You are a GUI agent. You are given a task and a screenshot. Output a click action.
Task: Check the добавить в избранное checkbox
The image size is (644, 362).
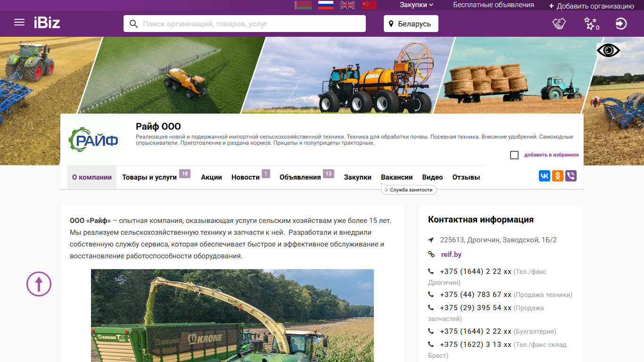click(514, 155)
